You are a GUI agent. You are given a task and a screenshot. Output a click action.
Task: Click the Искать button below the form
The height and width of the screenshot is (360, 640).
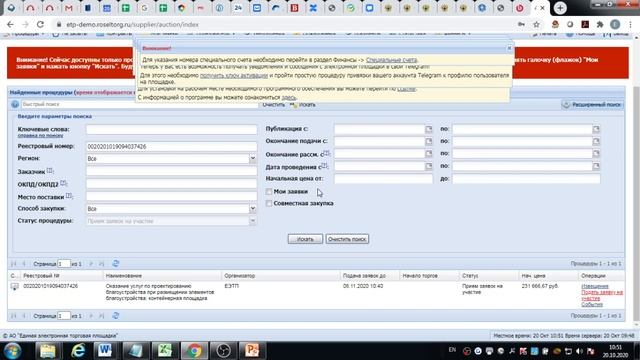(305, 239)
